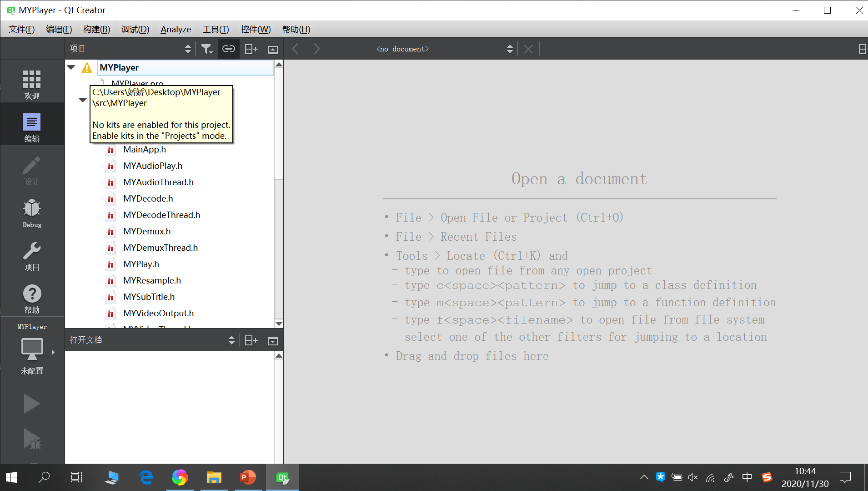
Task: Expand the kit selector arrow
Action: pos(53,352)
